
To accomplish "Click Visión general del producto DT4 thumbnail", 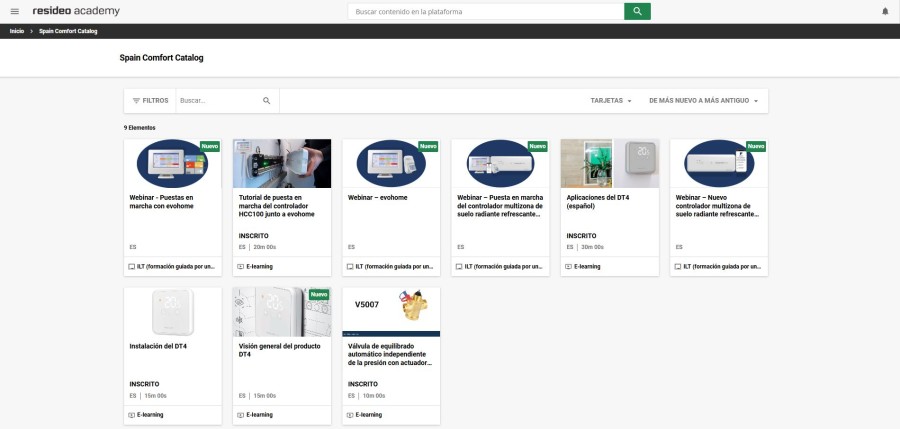I will coord(282,312).
